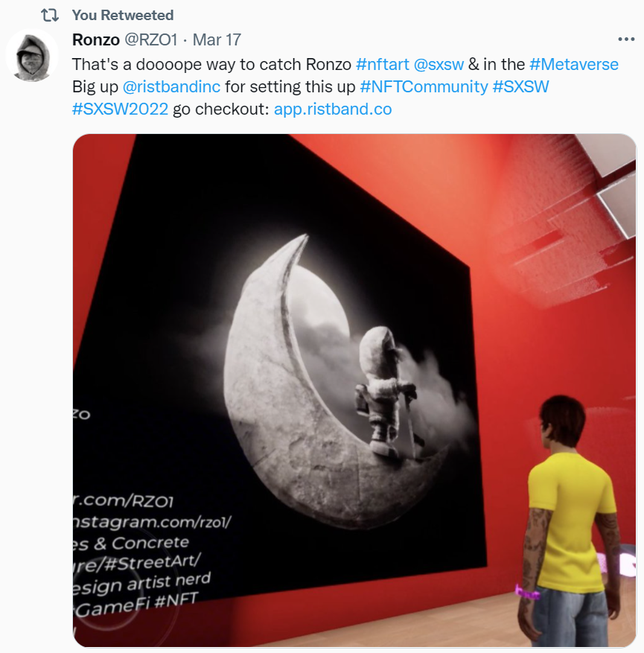Open the #NFTCommunity hashtag
644x653 pixels.
pyautogui.click(x=424, y=86)
